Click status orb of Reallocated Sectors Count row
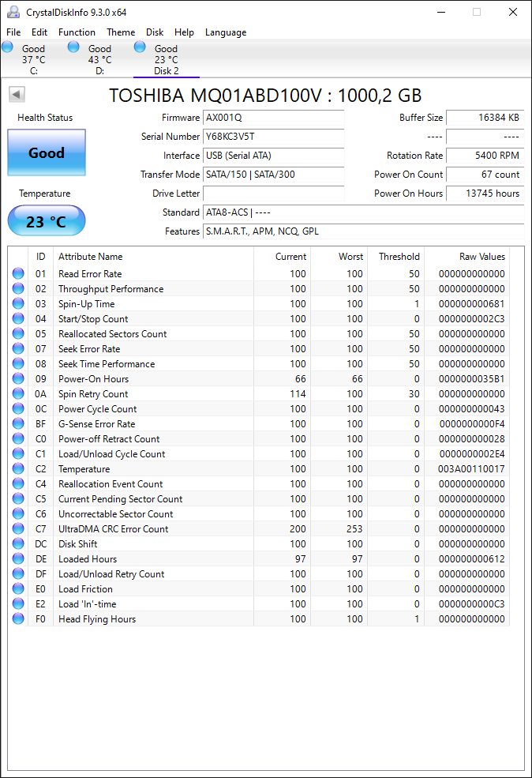 click(x=18, y=333)
